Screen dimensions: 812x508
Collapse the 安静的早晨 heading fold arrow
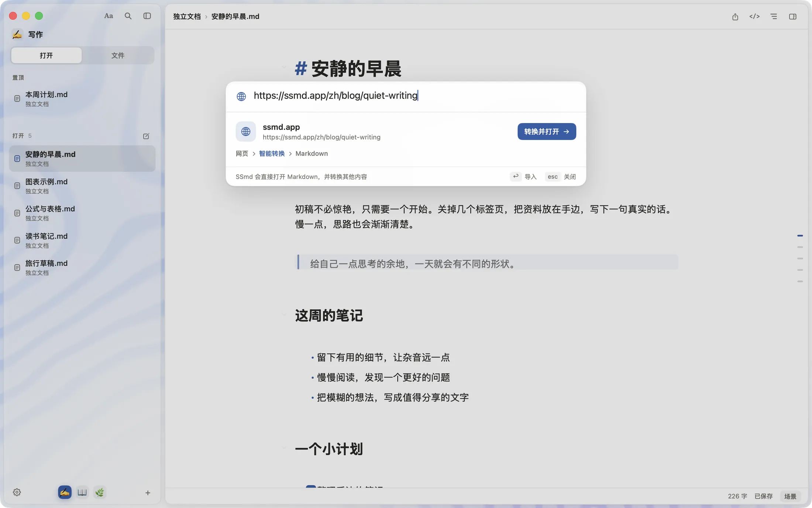[x=283, y=67]
